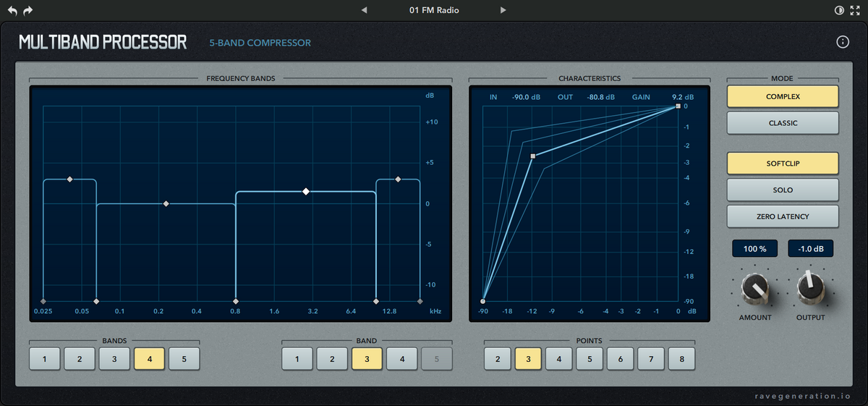This screenshot has height=406, width=868.
Task: Set number of bands to 2
Action: click(x=80, y=358)
